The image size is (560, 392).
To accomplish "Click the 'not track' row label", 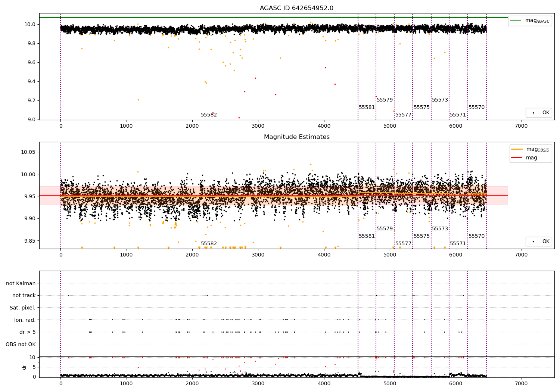I will 24,295.
